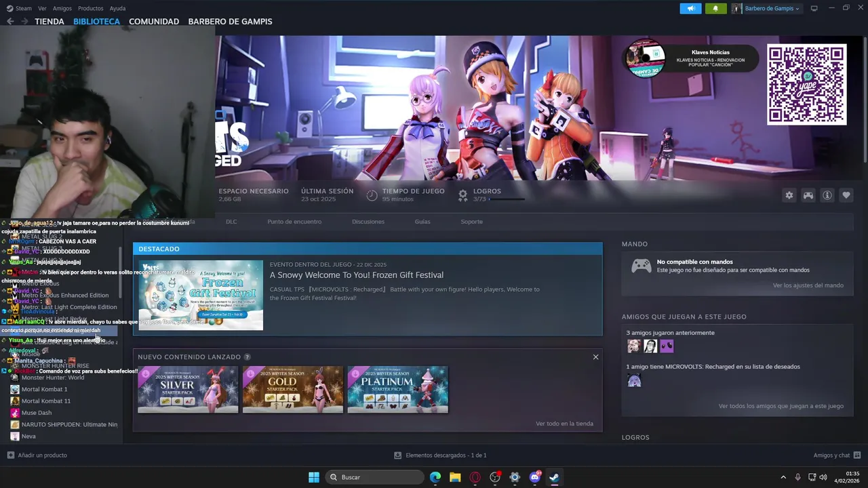Image resolution: width=868 pixels, height=488 pixels.
Task: Open the green notifications bell
Action: coord(715,8)
